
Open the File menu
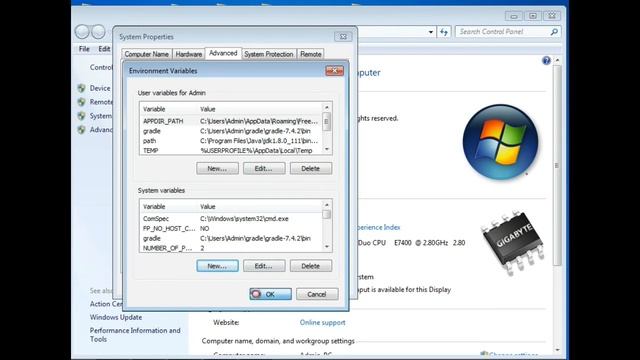point(84,49)
